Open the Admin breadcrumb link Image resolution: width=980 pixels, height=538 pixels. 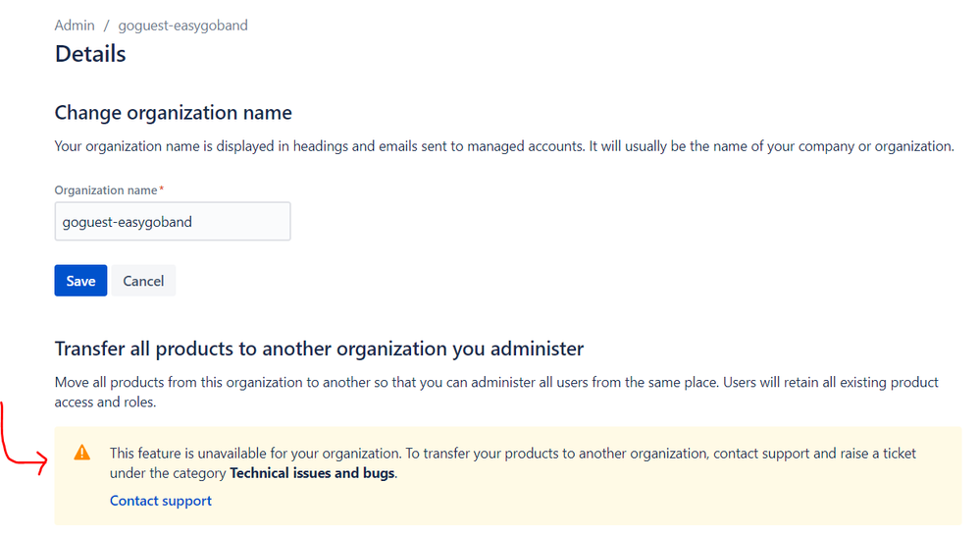pos(75,25)
